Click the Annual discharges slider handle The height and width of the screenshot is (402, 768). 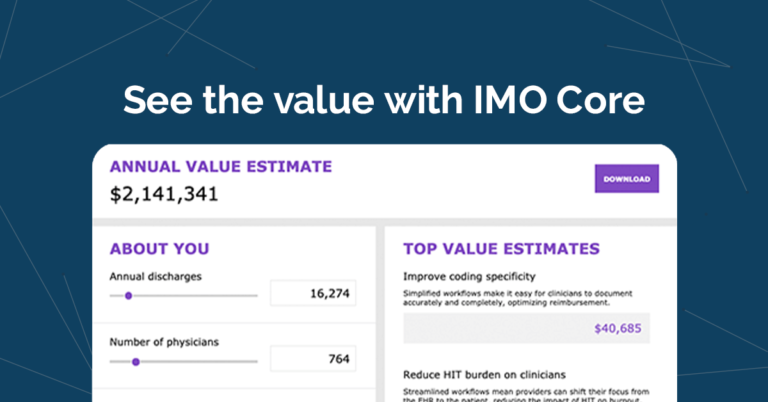tap(128, 295)
